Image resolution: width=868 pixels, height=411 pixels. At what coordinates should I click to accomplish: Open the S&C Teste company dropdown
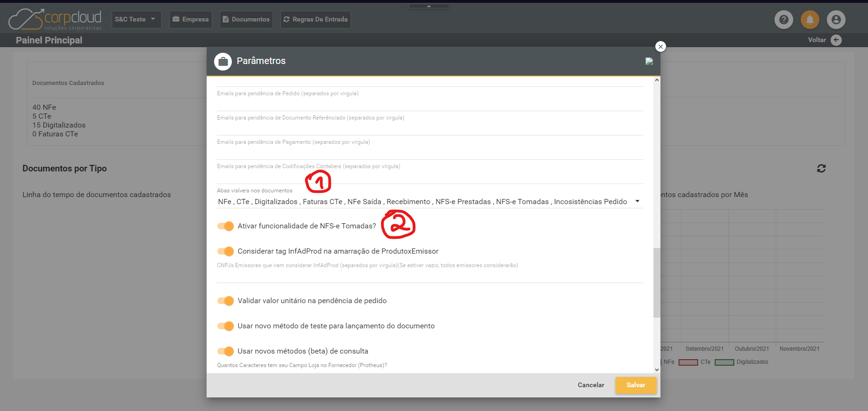point(136,20)
